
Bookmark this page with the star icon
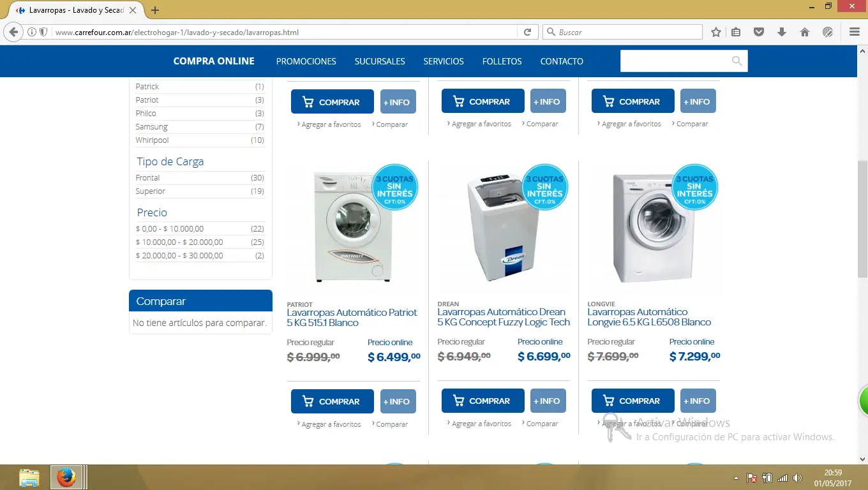(x=716, y=32)
